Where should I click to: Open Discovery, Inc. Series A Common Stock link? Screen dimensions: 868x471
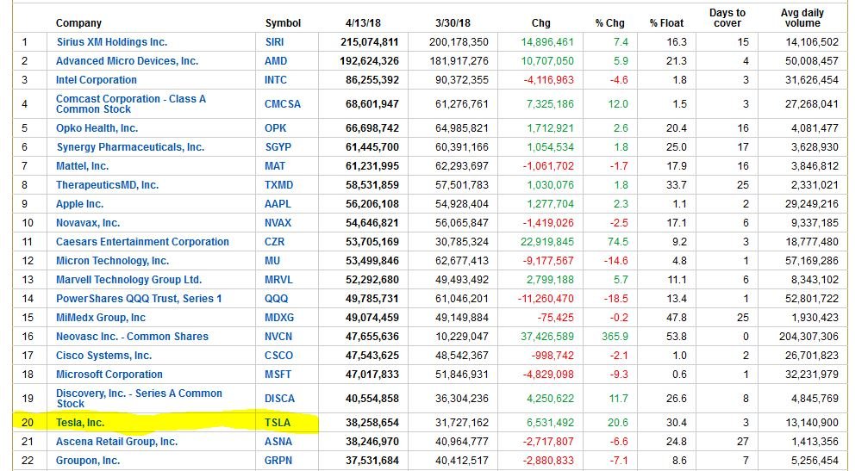click(x=139, y=399)
